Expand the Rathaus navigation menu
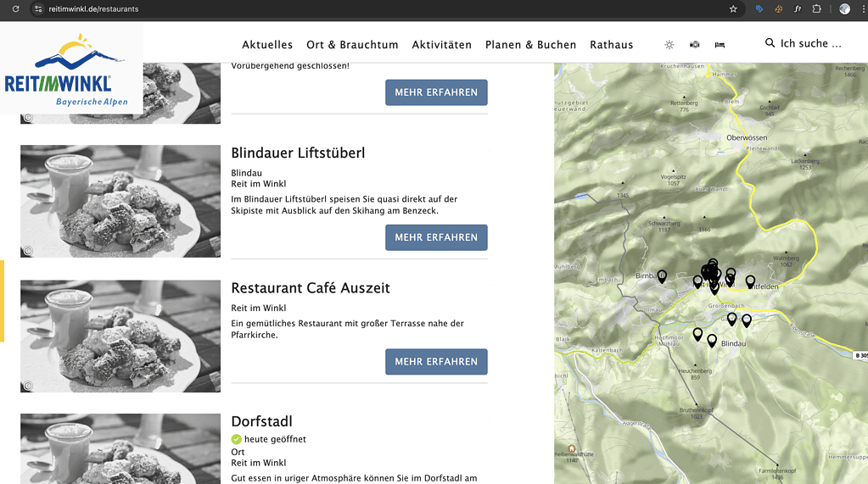The width and height of the screenshot is (868, 484). [611, 45]
